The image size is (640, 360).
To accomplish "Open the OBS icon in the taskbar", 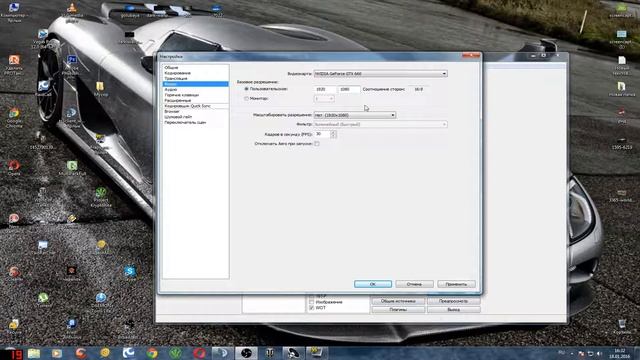I will [246, 353].
